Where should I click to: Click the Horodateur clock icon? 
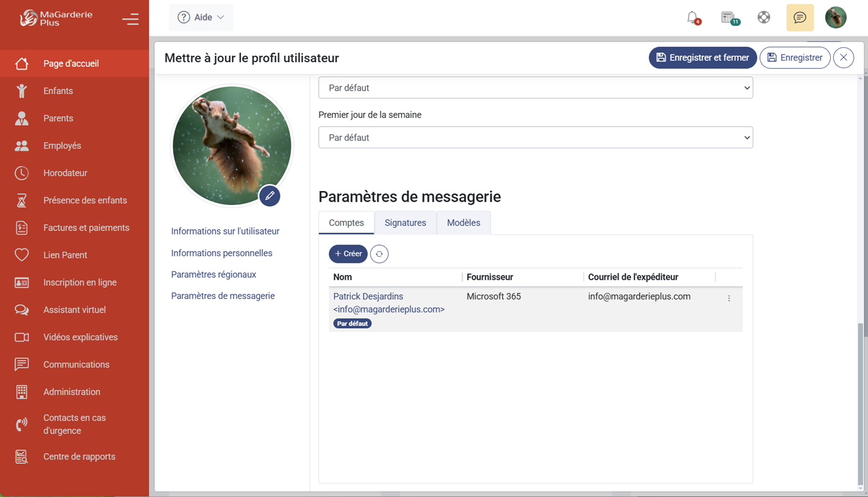click(22, 173)
